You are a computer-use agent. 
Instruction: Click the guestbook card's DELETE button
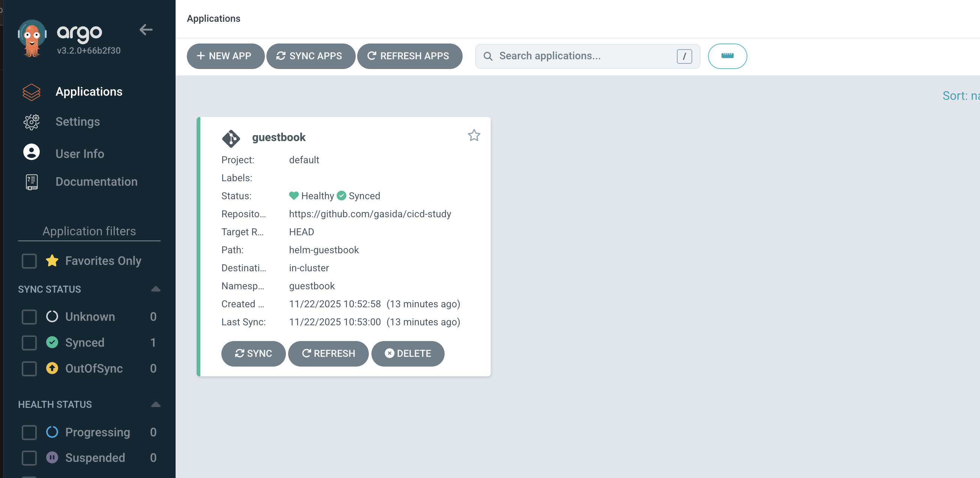pos(407,353)
